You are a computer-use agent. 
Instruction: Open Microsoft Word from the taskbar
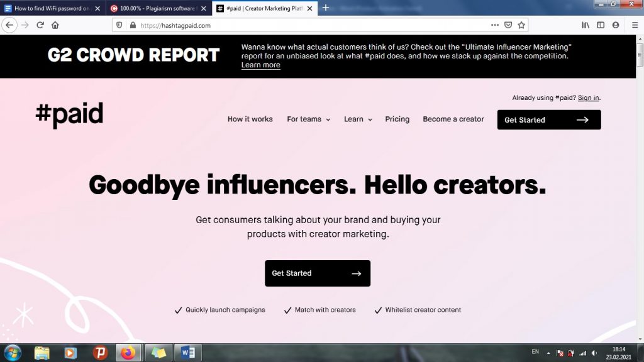(187, 353)
